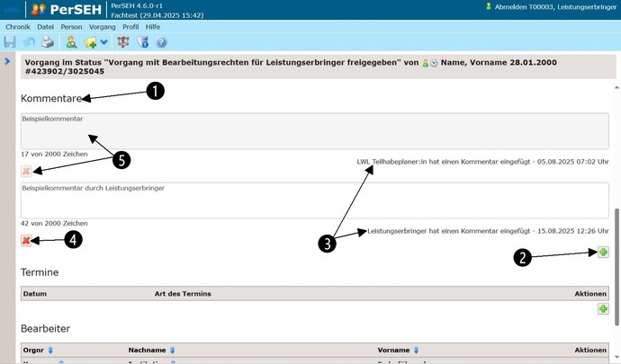
Task: Open the Person menu
Action: 71,27
